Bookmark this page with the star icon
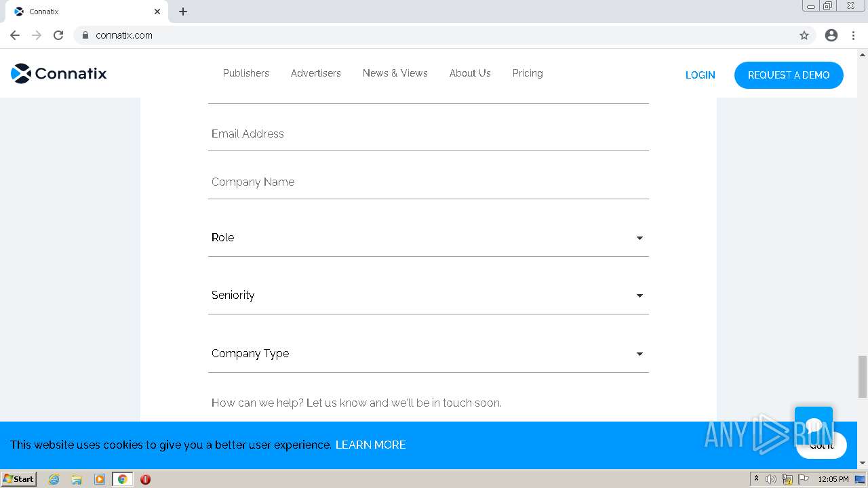868x488 pixels. coord(804,35)
